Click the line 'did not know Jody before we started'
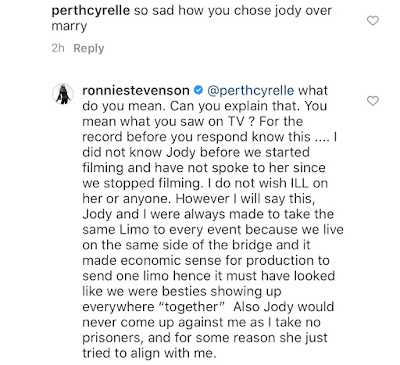Image resolution: width=400 pixels, height=365 pixels. point(196,152)
